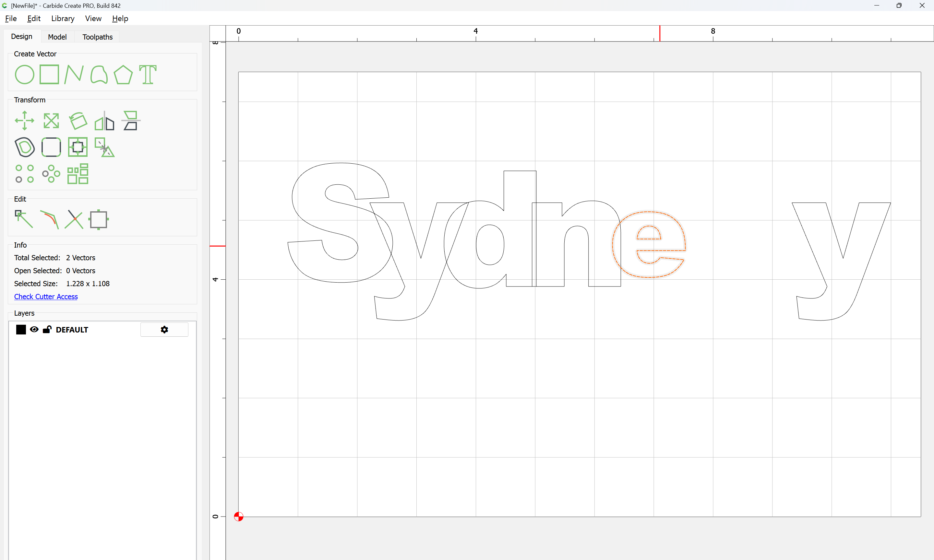Activate the Move transform tool

pyautogui.click(x=24, y=121)
